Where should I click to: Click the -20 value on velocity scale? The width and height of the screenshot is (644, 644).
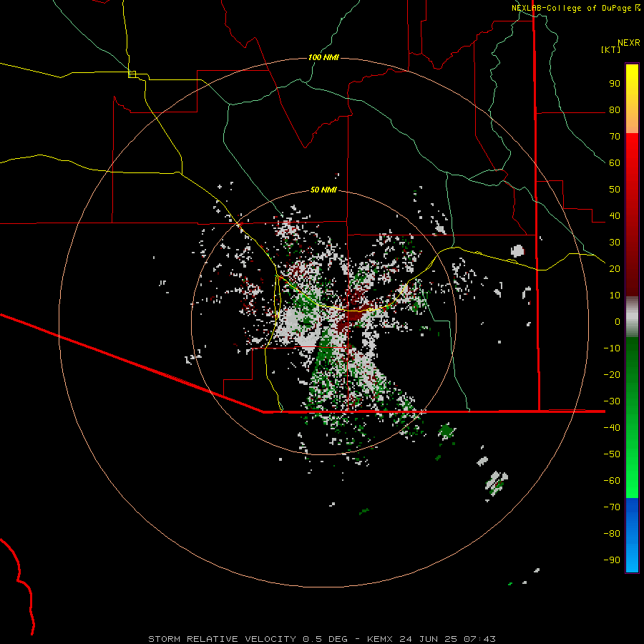coord(612,375)
